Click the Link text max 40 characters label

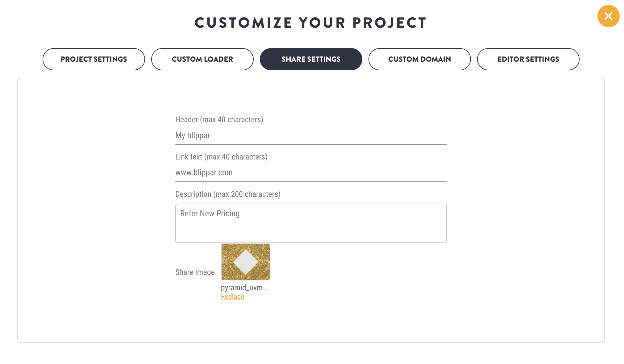click(221, 157)
